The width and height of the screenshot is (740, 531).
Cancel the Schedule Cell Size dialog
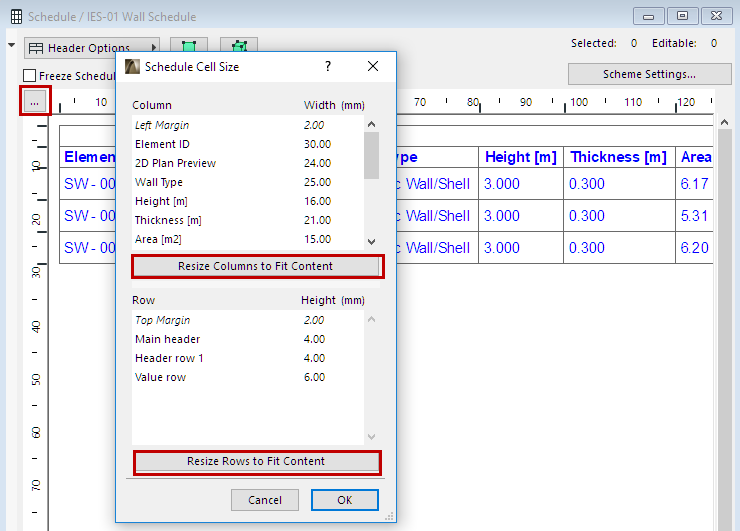[x=265, y=500]
